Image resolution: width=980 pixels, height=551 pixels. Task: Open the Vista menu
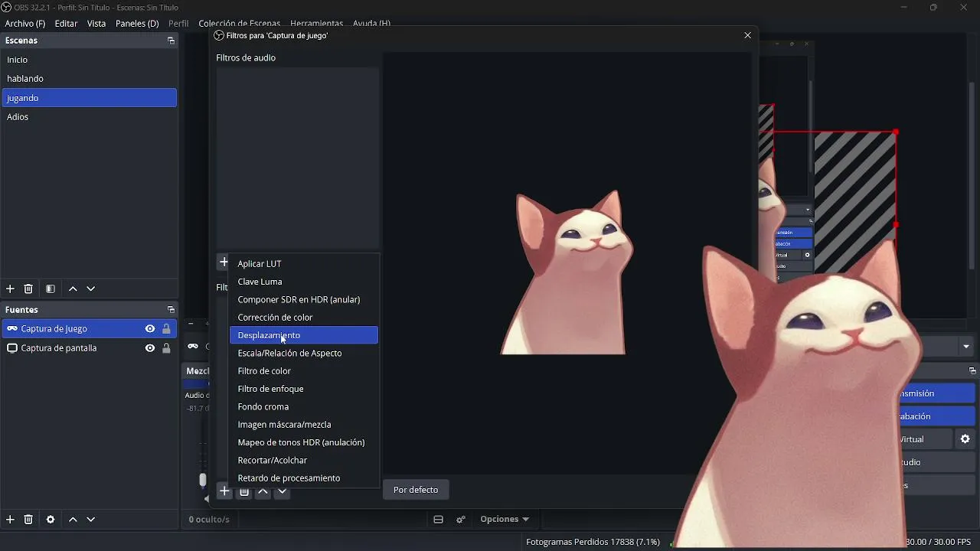[x=96, y=24]
